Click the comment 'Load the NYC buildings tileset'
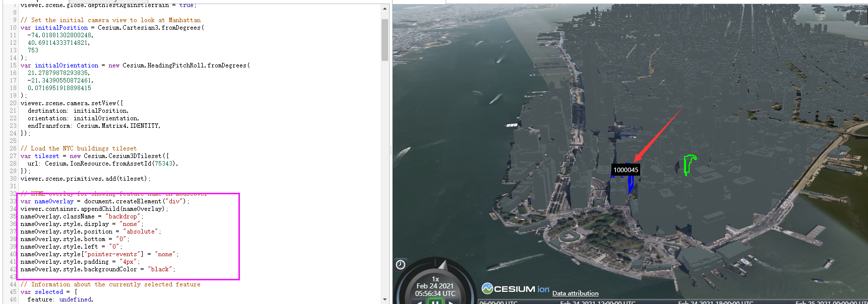 79,148
